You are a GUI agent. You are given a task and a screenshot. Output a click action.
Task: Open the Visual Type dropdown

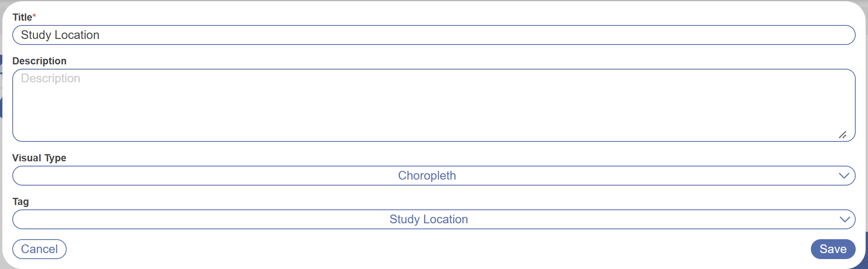[433, 176]
